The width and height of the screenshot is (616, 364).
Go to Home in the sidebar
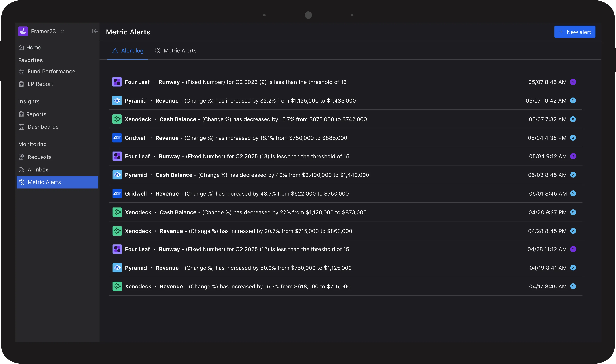pyautogui.click(x=33, y=48)
